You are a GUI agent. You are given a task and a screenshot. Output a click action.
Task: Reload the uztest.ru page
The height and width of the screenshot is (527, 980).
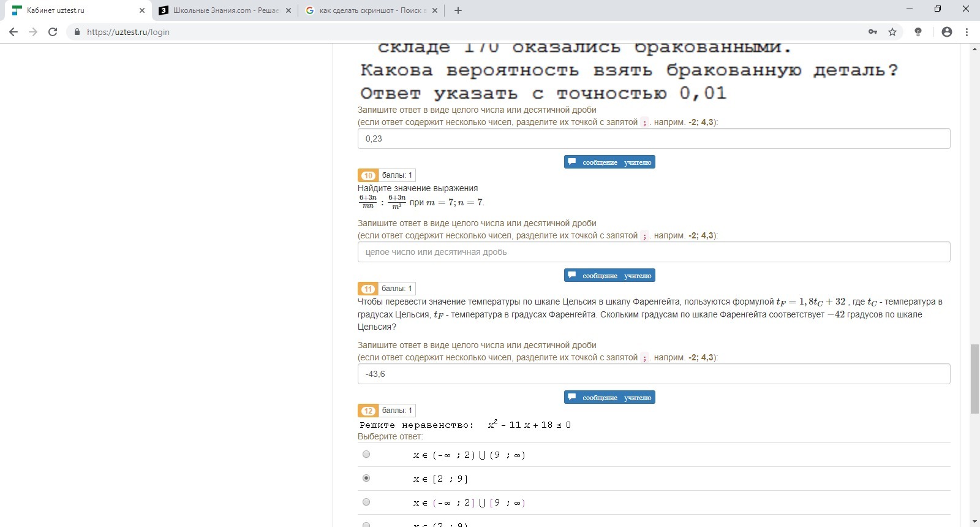(x=53, y=32)
